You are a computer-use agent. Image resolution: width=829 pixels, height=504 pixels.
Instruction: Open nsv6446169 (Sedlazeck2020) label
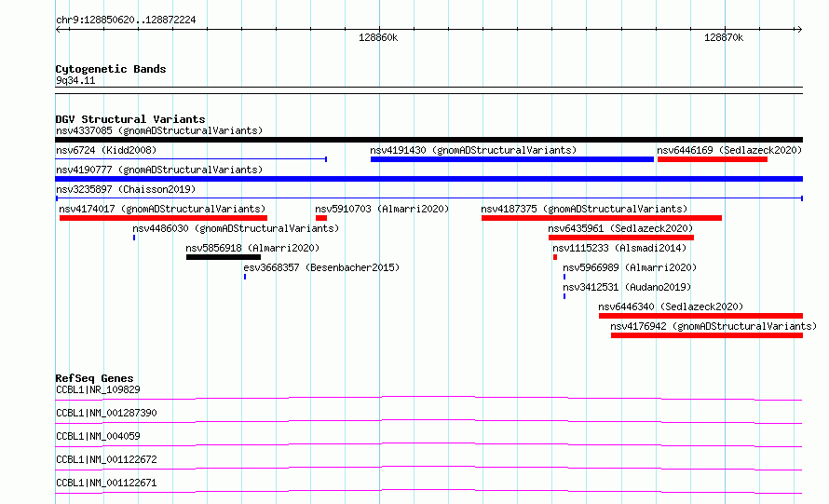coord(729,150)
